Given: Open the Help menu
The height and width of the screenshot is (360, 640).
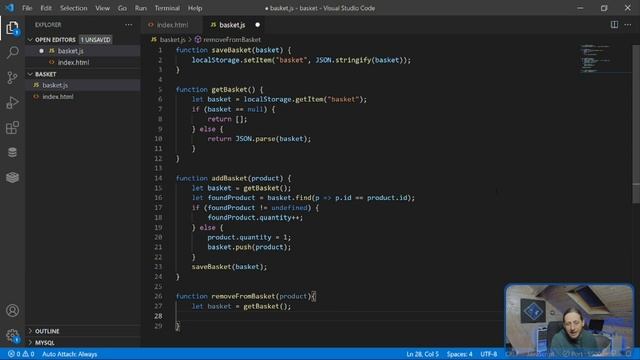Looking at the screenshot, I should point(195,8).
